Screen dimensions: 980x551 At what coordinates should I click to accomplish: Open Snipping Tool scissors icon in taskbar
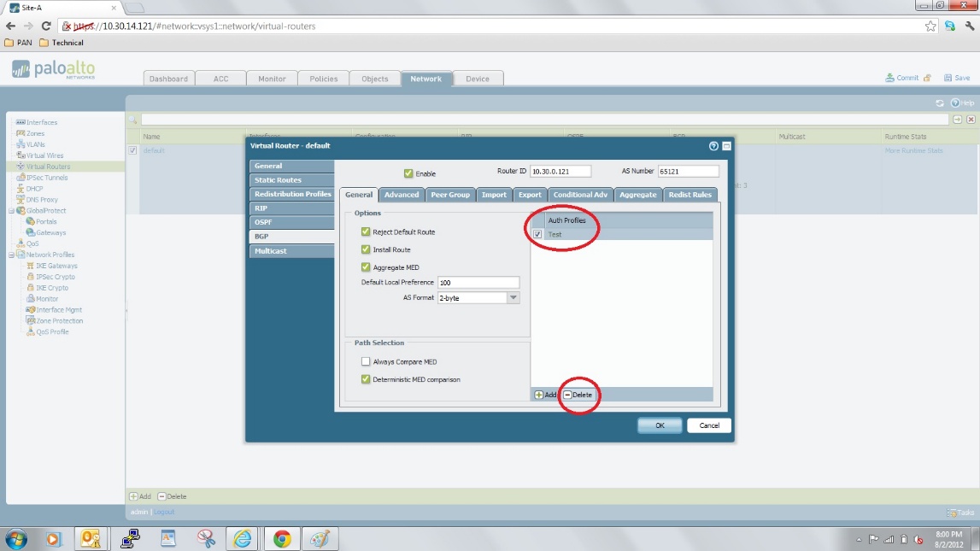pyautogui.click(x=206, y=538)
